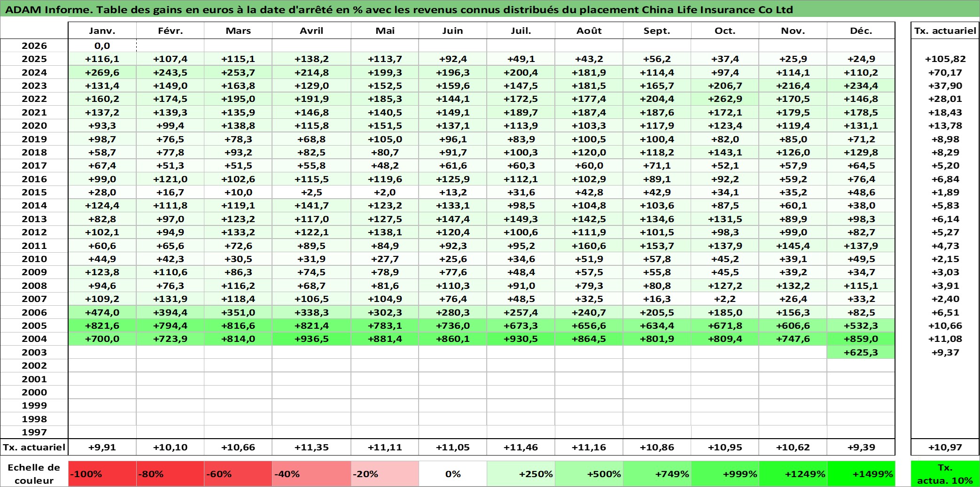
Task: Select the +123,8 cell in row 2009
Action: (102, 272)
